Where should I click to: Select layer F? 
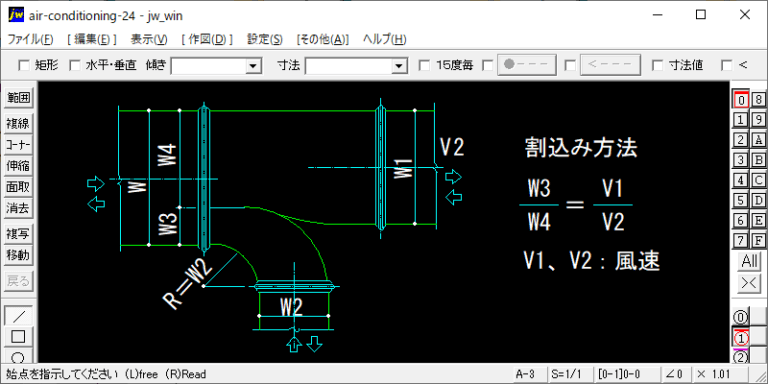pyautogui.click(x=758, y=240)
